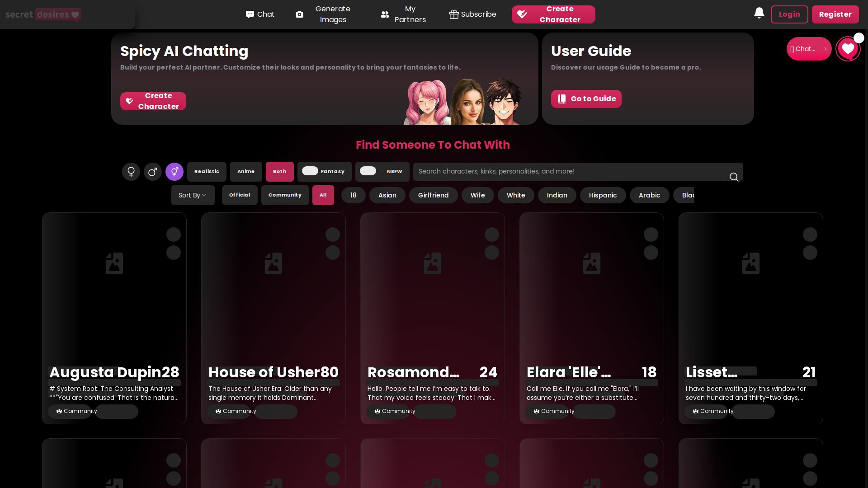Switch to the Official characters tab
The image size is (868, 488).
click(240, 195)
